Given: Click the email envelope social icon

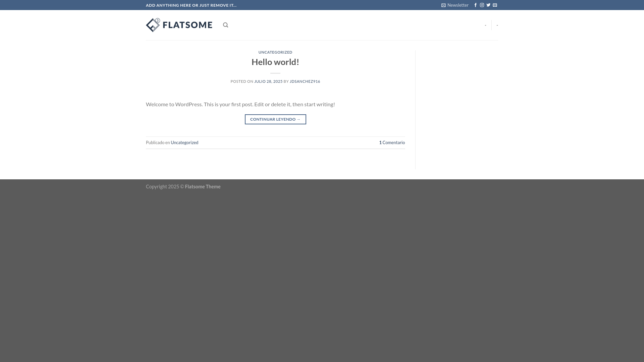Looking at the screenshot, I should pos(495,5).
